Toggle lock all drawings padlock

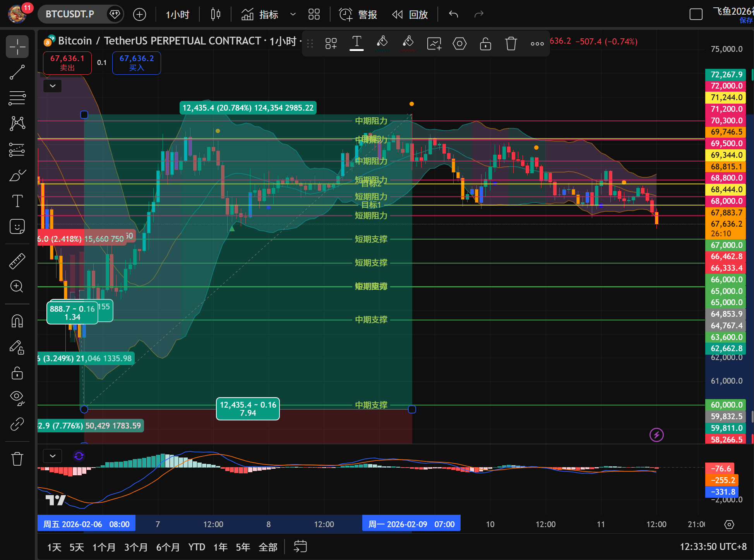coord(17,373)
